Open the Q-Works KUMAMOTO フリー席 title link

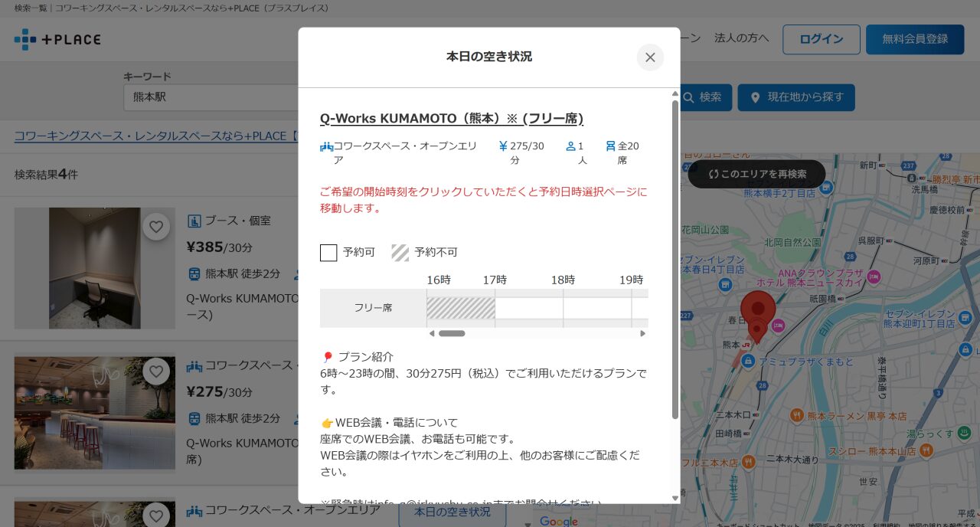tap(452, 119)
